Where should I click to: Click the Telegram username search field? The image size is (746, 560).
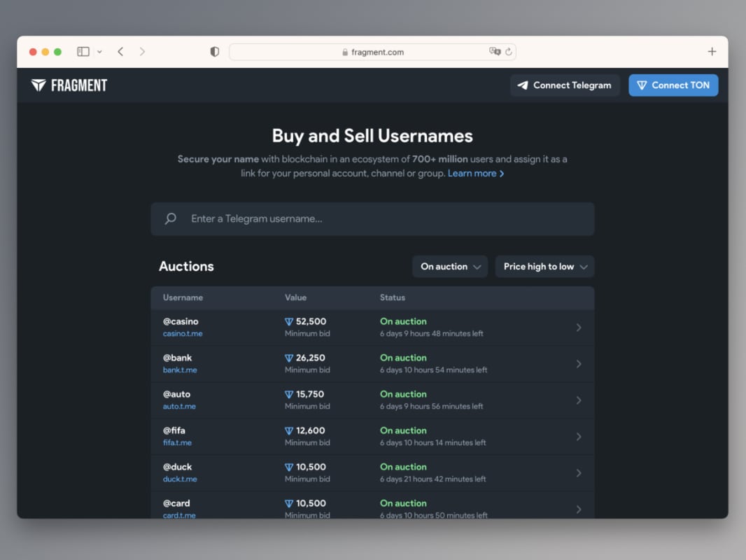(372, 219)
